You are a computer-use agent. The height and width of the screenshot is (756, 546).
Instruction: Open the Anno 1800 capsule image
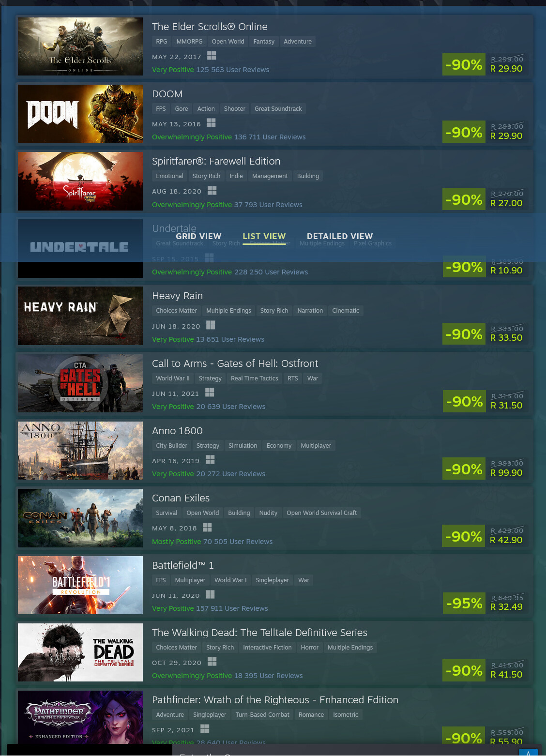[80, 451]
